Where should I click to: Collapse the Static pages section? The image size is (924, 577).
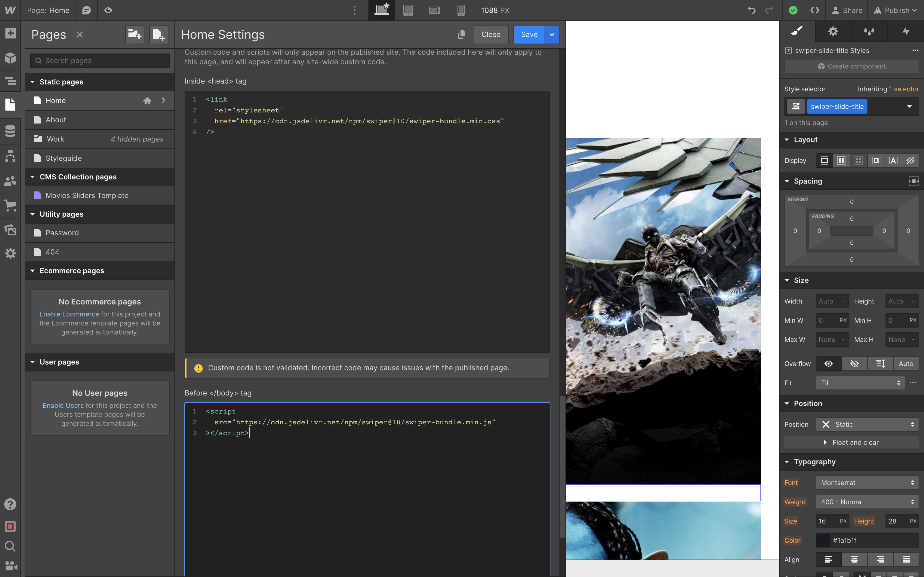[x=33, y=82]
